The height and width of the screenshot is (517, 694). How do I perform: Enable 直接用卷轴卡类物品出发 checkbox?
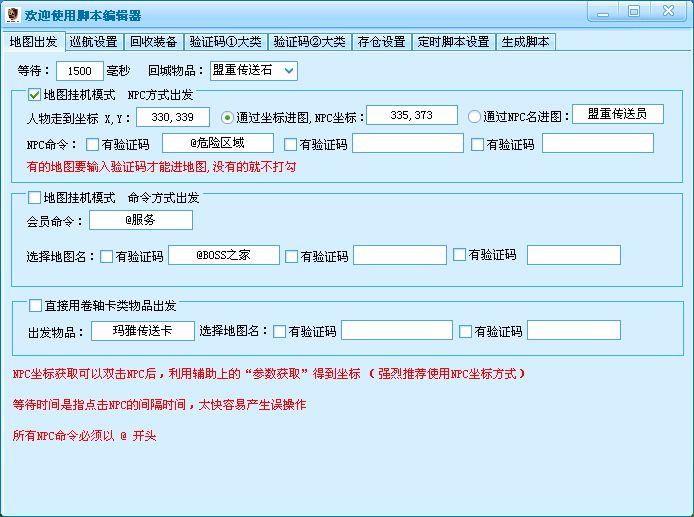coord(35,305)
